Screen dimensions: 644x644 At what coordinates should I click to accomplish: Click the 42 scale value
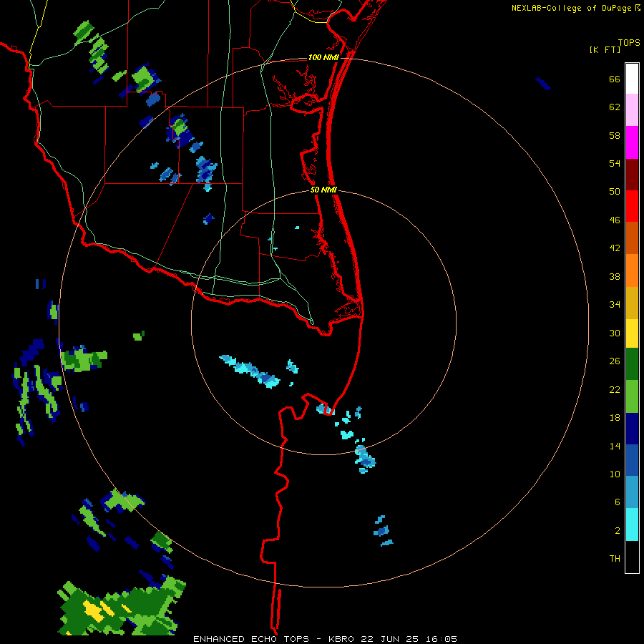click(615, 248)
